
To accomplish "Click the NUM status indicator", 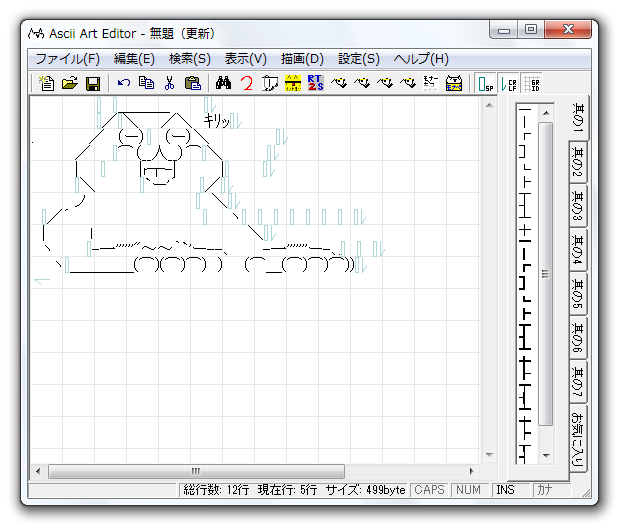I will click(469, 490).
